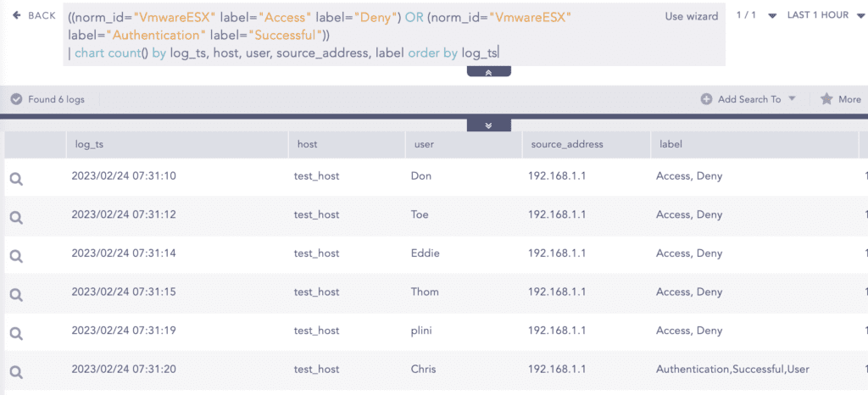Click the star icon next to More
The height and width of the screenshot is (395, 868).
pos(826,99)
